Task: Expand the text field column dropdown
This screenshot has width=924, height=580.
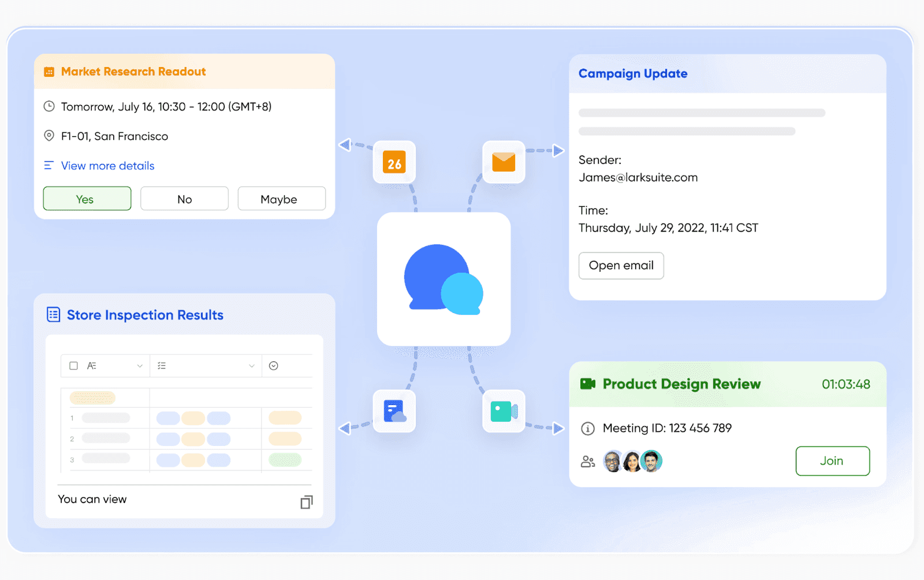Action: [139, 366]
